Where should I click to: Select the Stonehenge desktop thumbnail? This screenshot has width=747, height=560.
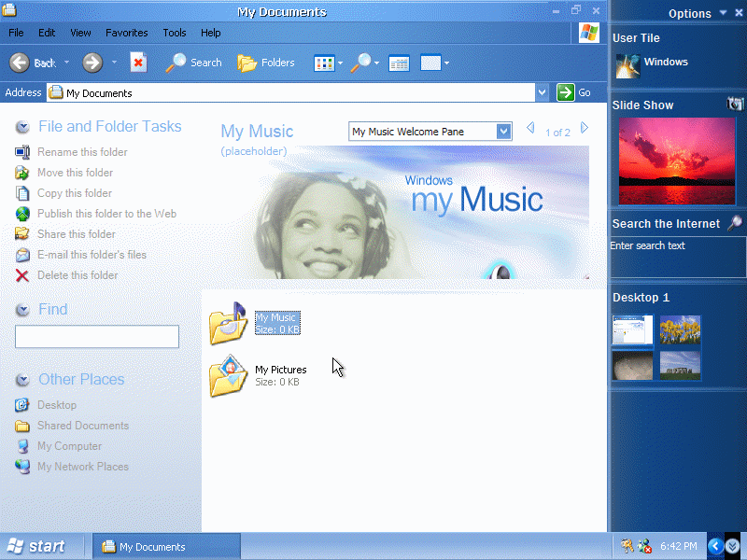[681, 366]
